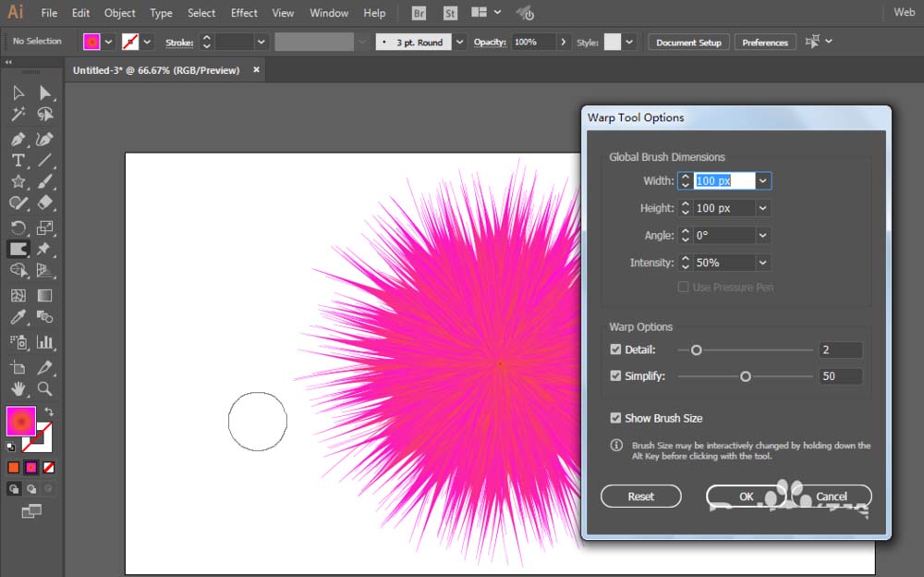
Task: Swap fill and stroke colors
Action: point(49,411)
